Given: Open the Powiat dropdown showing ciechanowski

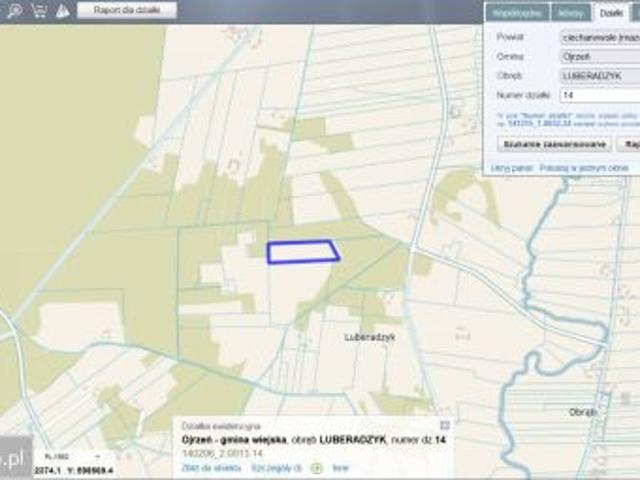Looking at the screenshot, I should coord(600,37).
